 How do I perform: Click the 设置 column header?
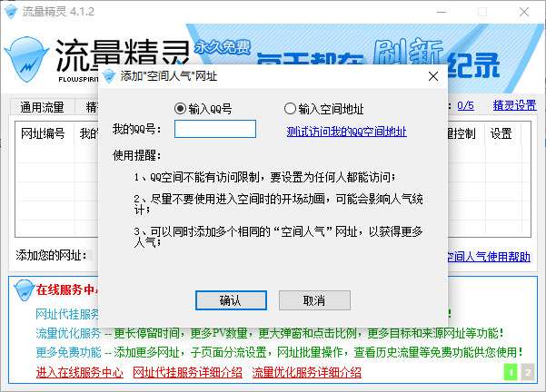(x=501, y=133)
